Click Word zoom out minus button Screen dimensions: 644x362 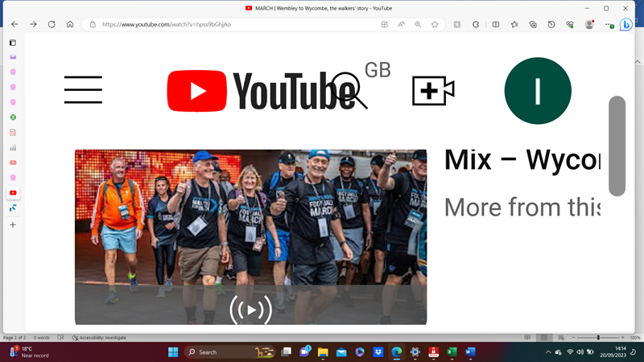573,337
